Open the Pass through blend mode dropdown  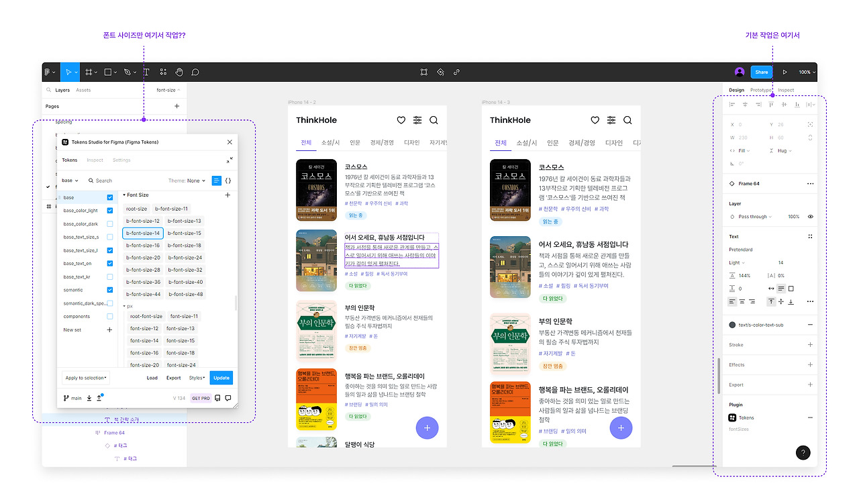(x=755, y=217)
